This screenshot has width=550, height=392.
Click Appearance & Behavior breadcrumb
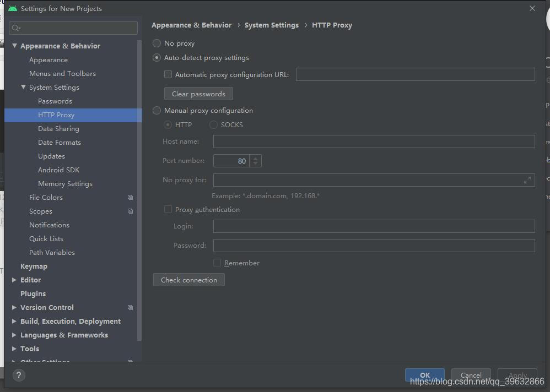192,25
